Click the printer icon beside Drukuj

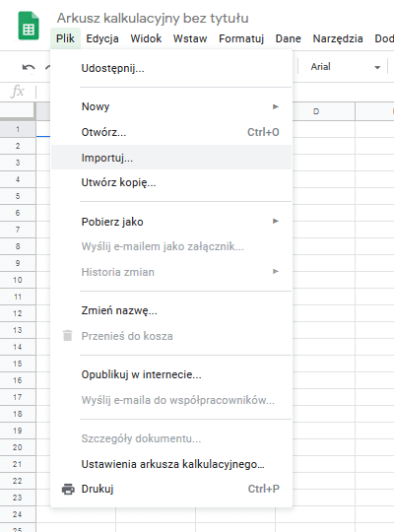pyautogui.click(x=68, y=489)
